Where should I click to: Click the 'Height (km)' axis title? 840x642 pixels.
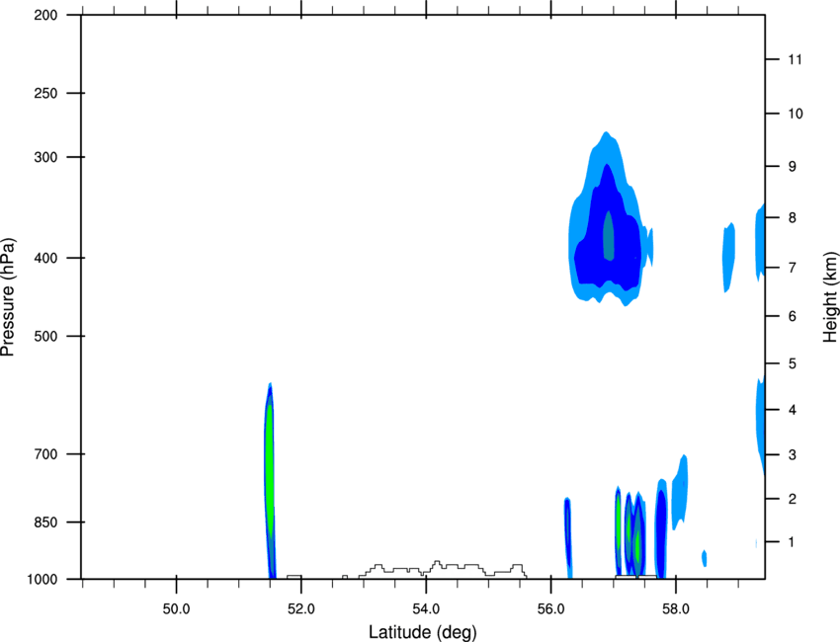click(x=830, y=296)
